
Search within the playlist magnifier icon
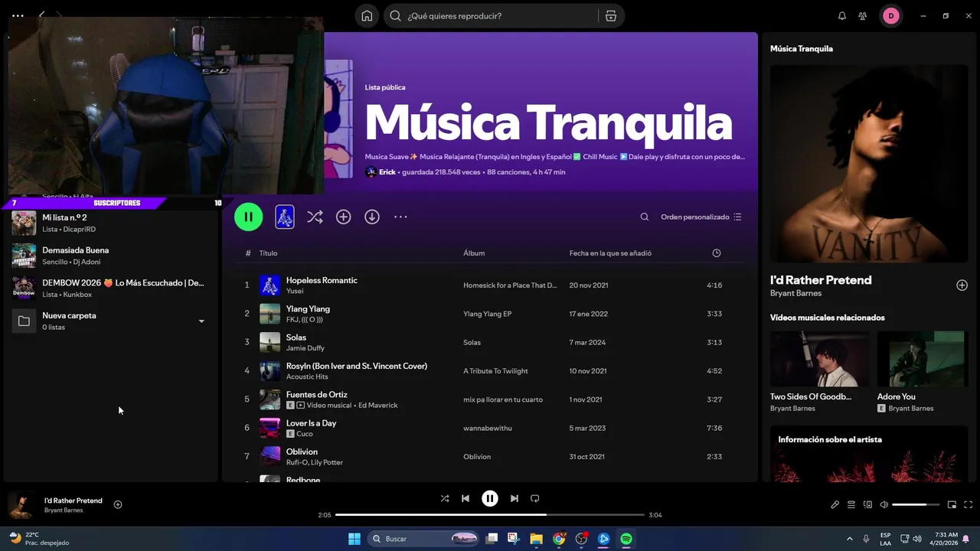click(x=645, y=217)
